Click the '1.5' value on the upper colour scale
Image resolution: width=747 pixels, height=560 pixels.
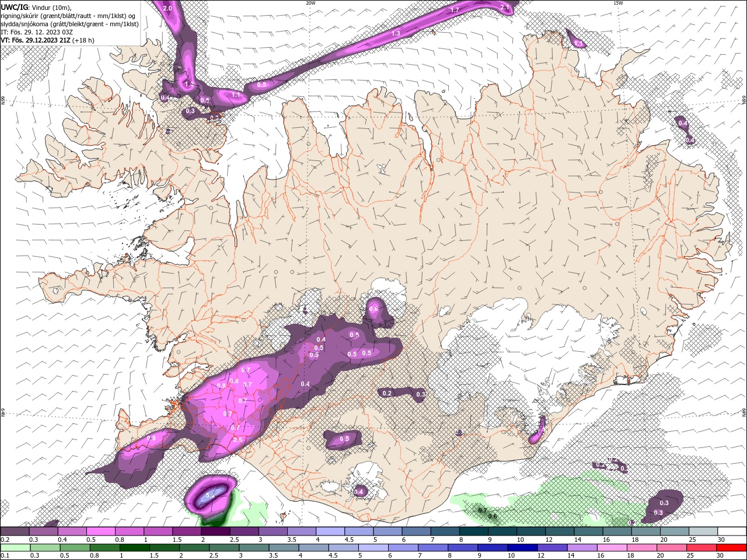point(177,540)
